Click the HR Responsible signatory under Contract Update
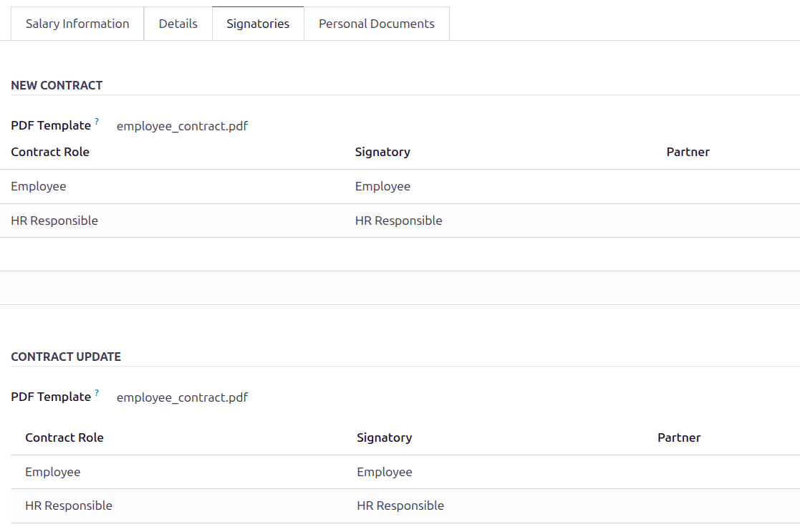The height and width of the screenshot is (532, 800). point(400,506)
